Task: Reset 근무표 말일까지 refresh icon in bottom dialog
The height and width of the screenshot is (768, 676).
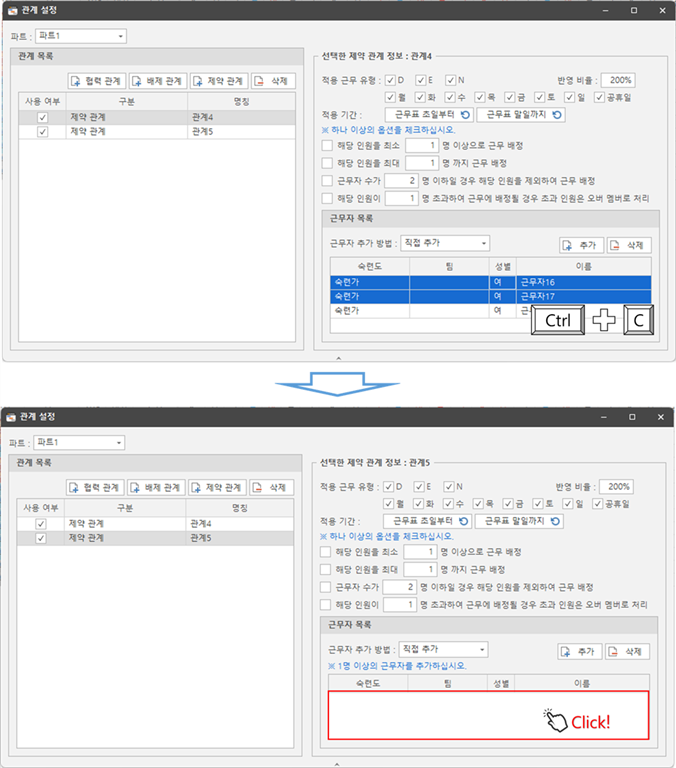Action: (554, 521)
